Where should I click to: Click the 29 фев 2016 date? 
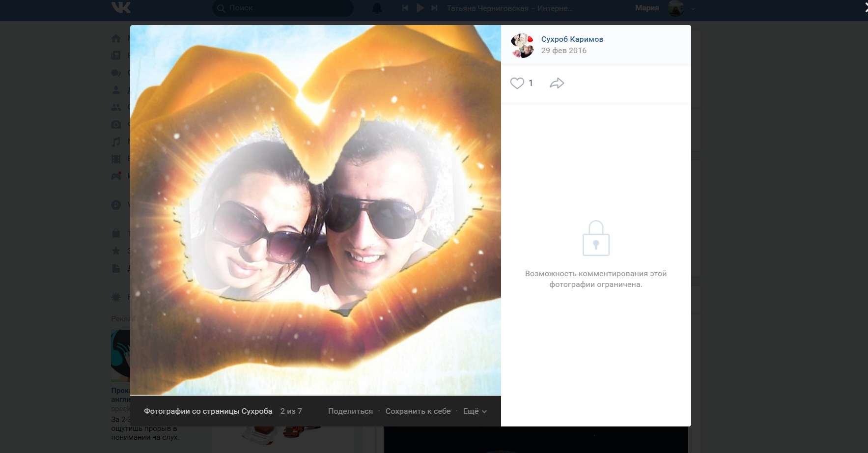[564, 51]
